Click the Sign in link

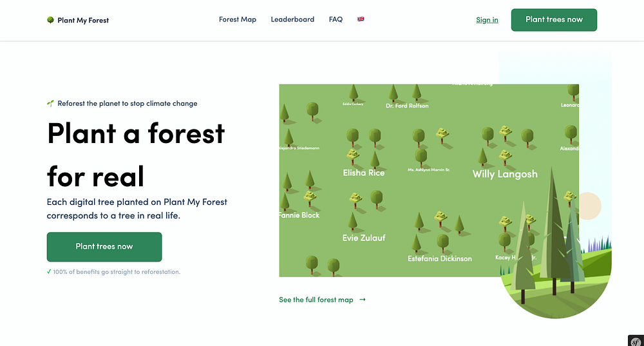[487, 20]
